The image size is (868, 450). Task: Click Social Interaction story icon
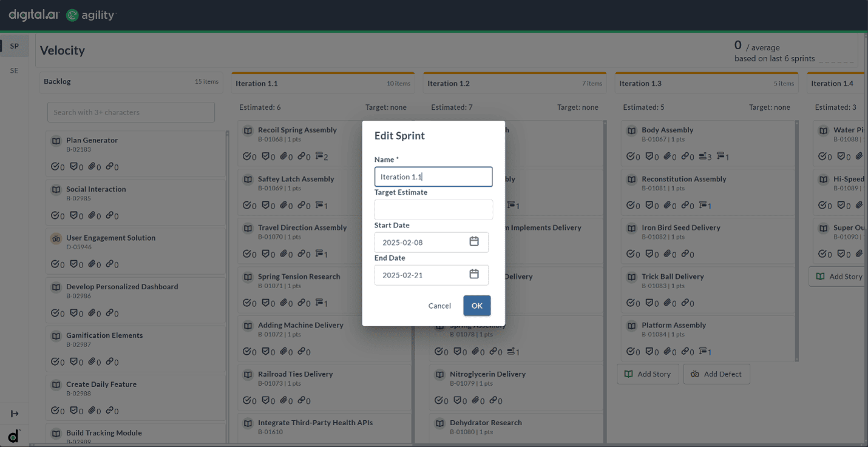(x=56, y=189)
